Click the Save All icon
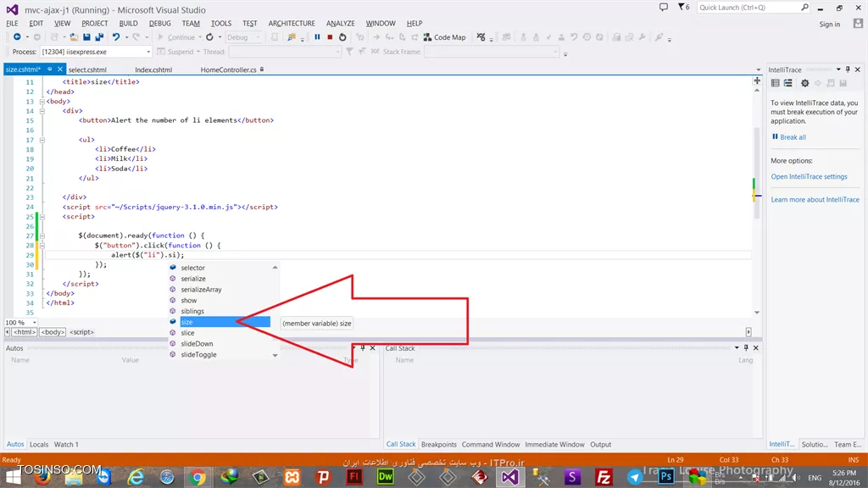Screen dimensions: 868x488 click(100, 37)
